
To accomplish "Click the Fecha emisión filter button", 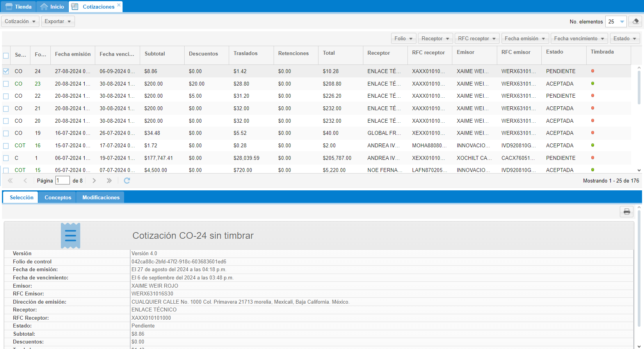I will coord(525,38).
